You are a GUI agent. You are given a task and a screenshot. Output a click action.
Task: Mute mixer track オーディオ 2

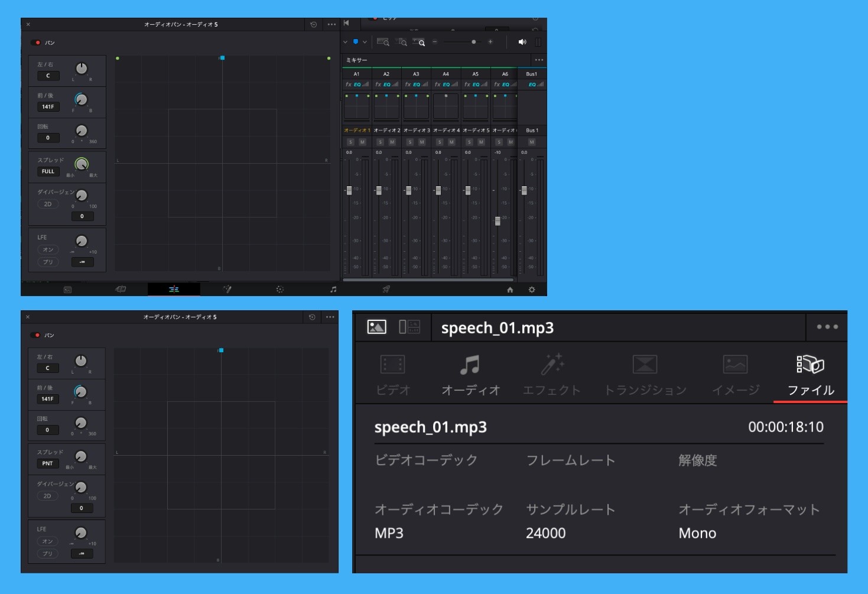392,142
